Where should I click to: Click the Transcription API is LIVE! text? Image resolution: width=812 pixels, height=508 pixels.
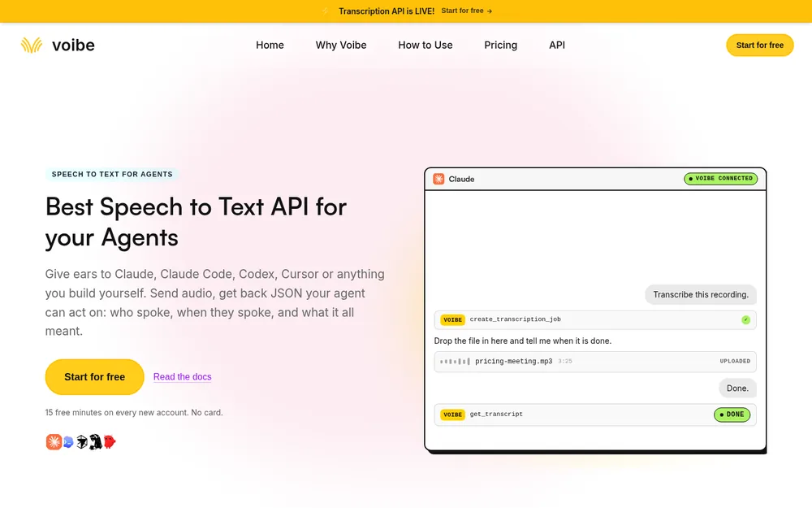point(387,11)
